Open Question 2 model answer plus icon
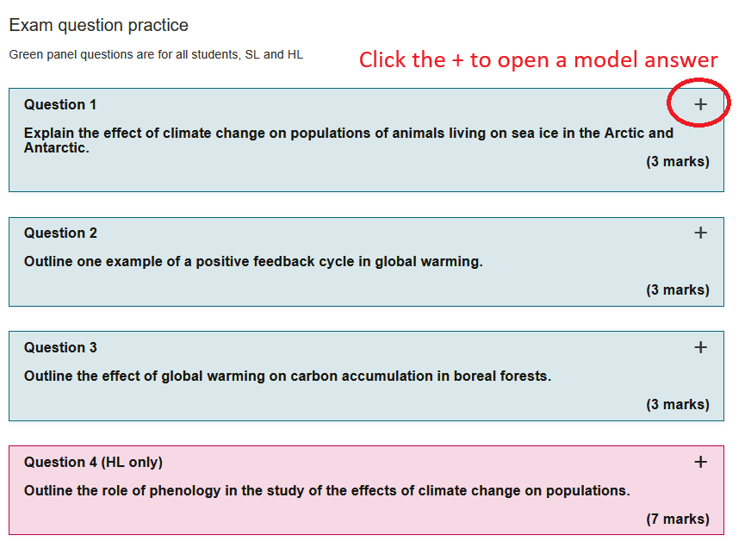Viewport: 751px width, 560px height. 700,233
